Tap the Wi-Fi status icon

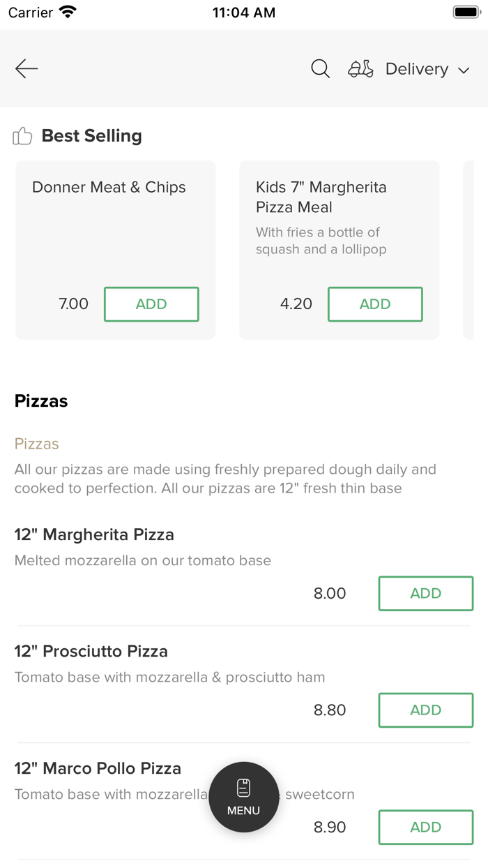pyautogui.click(x=68, y=12)
